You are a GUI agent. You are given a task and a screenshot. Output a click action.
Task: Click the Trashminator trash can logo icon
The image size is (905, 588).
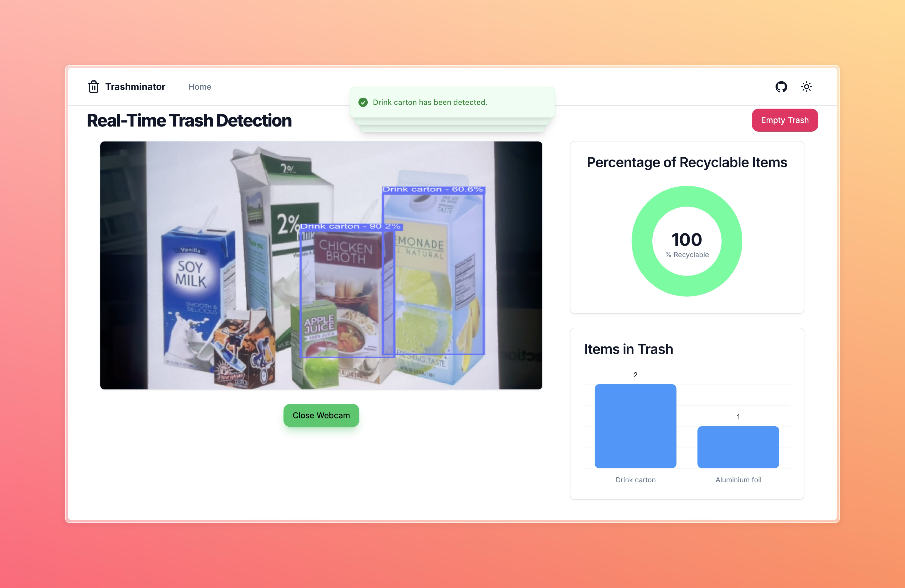pos(94,87)
